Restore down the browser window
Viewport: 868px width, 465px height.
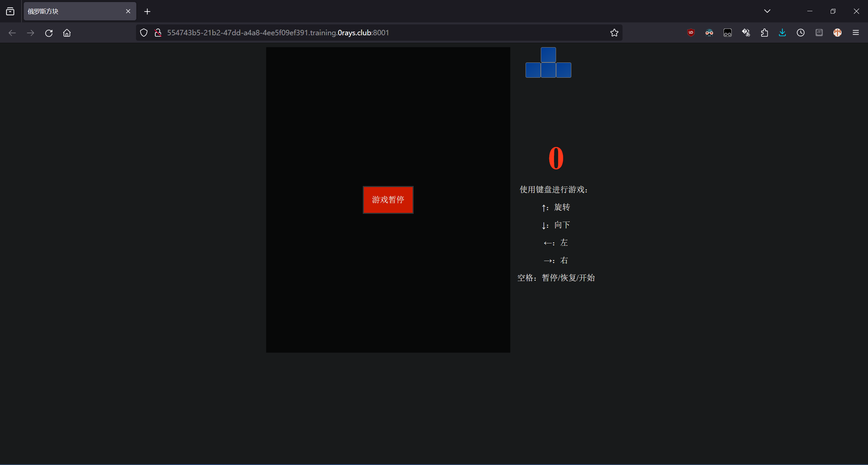(833, 11)
